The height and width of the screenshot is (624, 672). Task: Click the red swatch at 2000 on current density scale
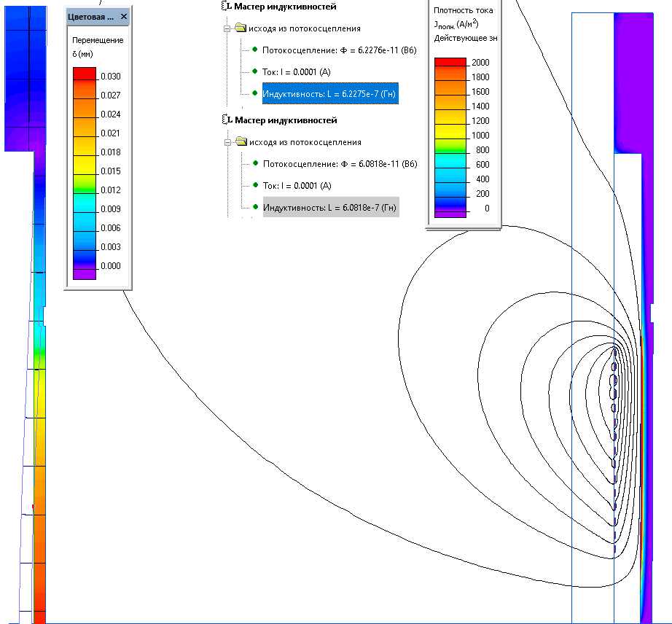pos(450,62)
